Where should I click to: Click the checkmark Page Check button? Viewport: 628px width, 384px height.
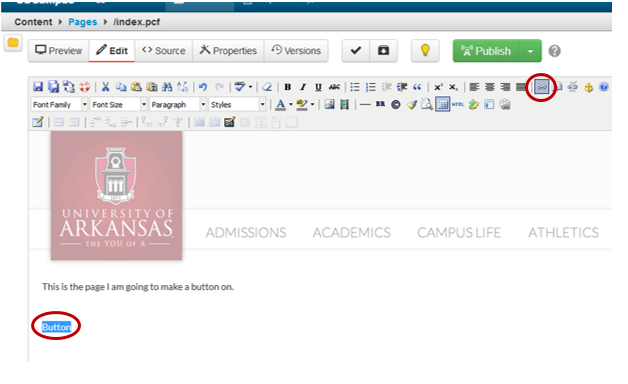click(356, 51)
